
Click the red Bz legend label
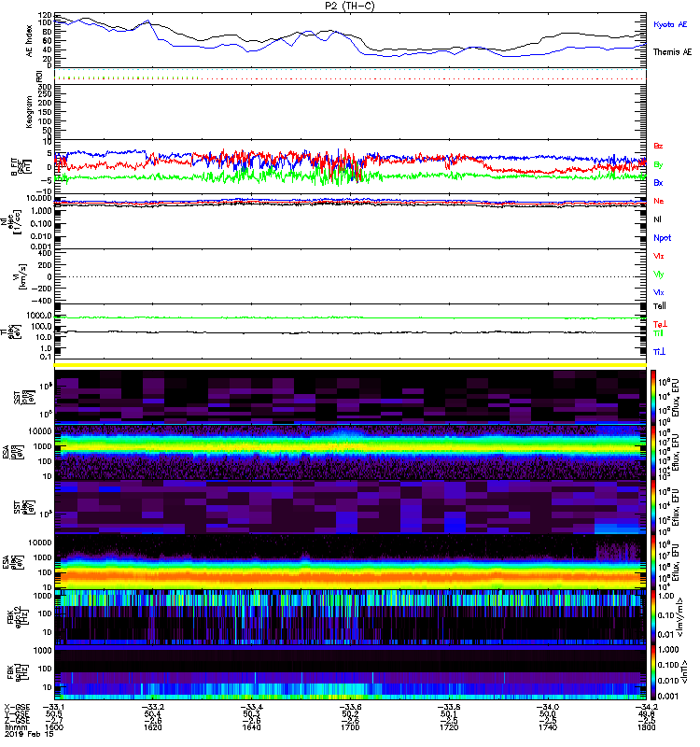click(x=658, y=146)
